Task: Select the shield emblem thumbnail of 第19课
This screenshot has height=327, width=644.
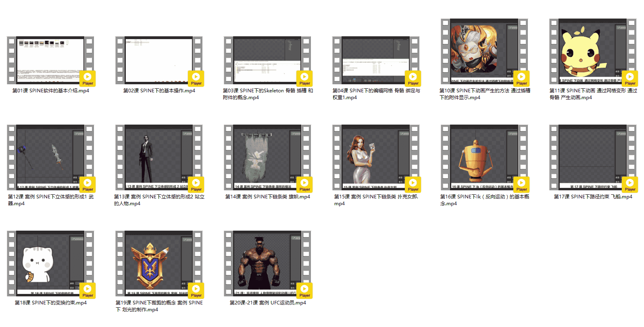Action: point(159,263)
